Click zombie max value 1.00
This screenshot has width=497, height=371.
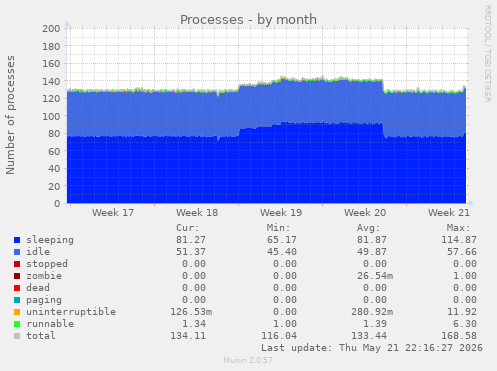tap(465, 276)
